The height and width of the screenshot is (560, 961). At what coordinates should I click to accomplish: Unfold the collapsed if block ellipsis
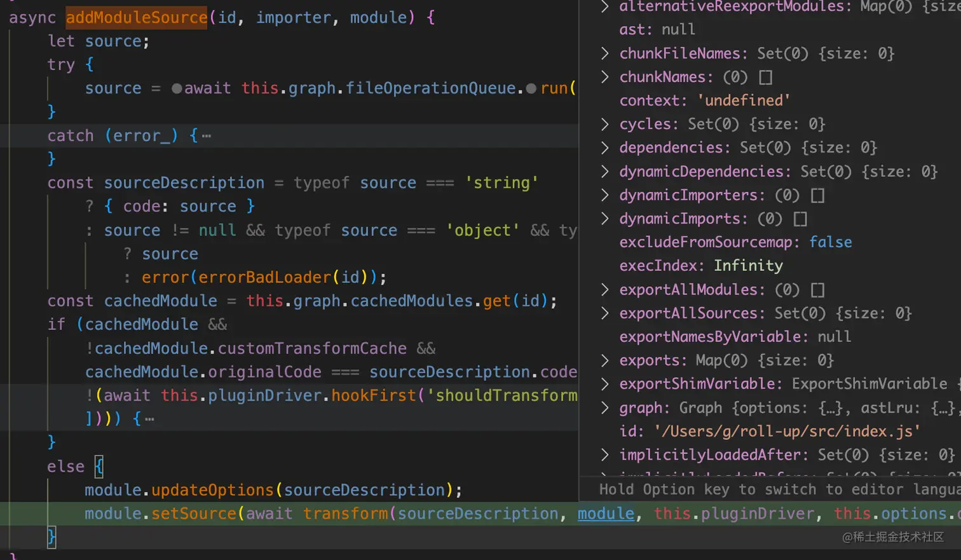pyautogui.click(x=149, y=419)
